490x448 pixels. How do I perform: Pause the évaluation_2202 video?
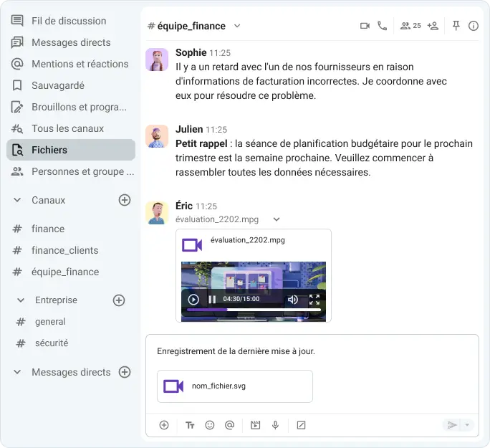click(212, 300)
